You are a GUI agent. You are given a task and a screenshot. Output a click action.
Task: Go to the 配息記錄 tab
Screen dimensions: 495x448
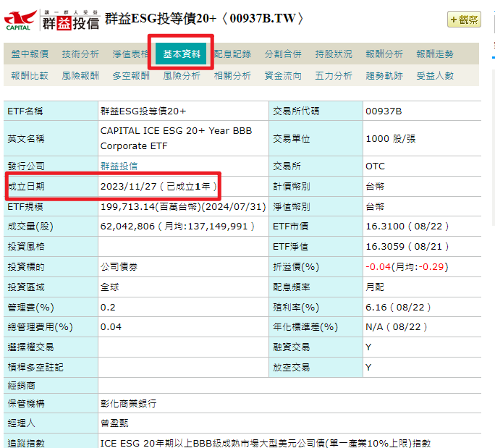tap(232, 54)
